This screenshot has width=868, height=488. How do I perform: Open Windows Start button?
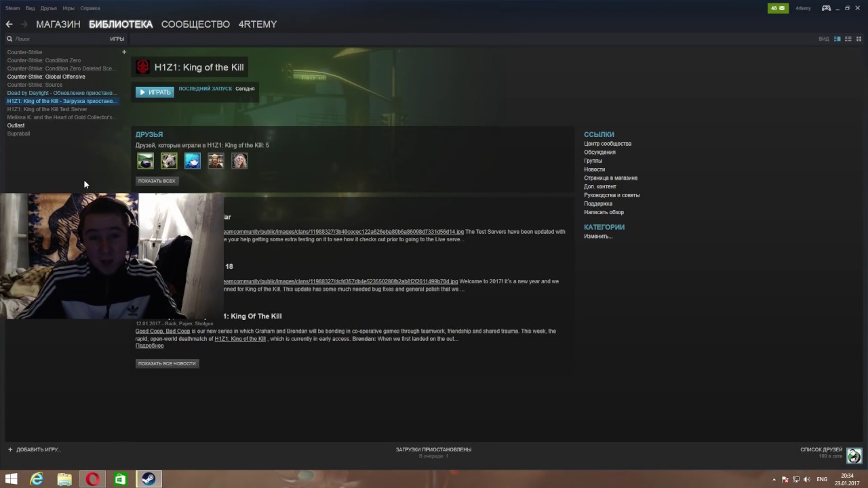[11, 479]
